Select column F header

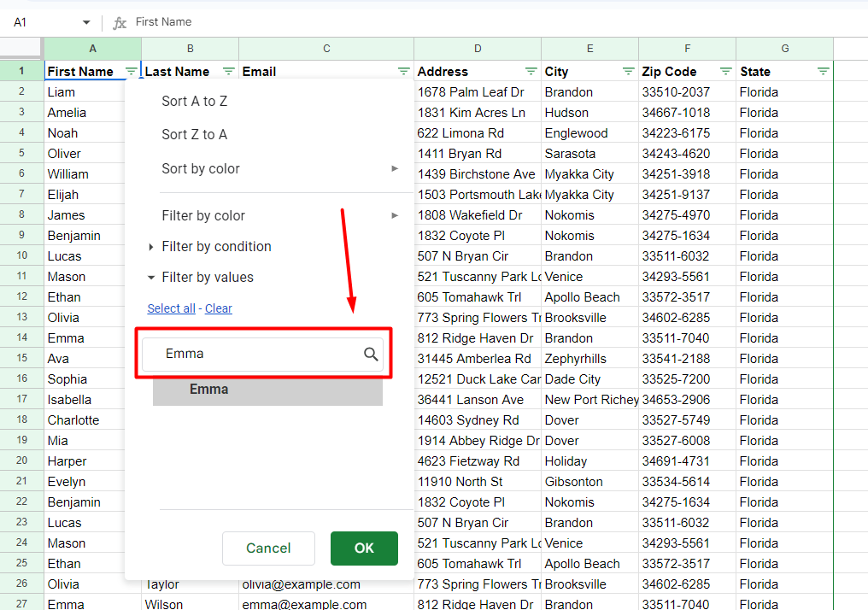(688, 49)
